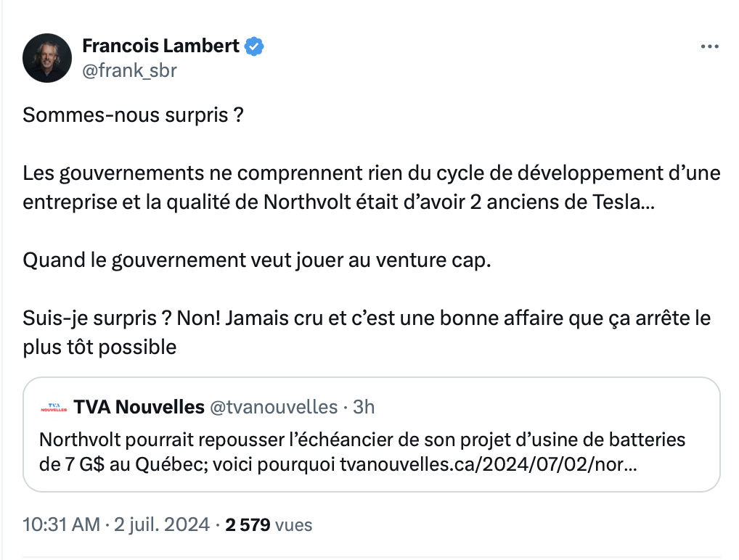Click the "Northvolt pourrait repousser" quoted text
739x560 pixels.
[x=362, y=452]
